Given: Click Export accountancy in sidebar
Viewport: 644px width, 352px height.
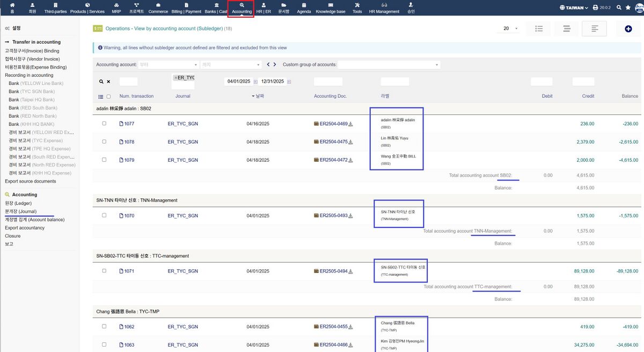Looking at the screenshot, I should click(25, 228).
